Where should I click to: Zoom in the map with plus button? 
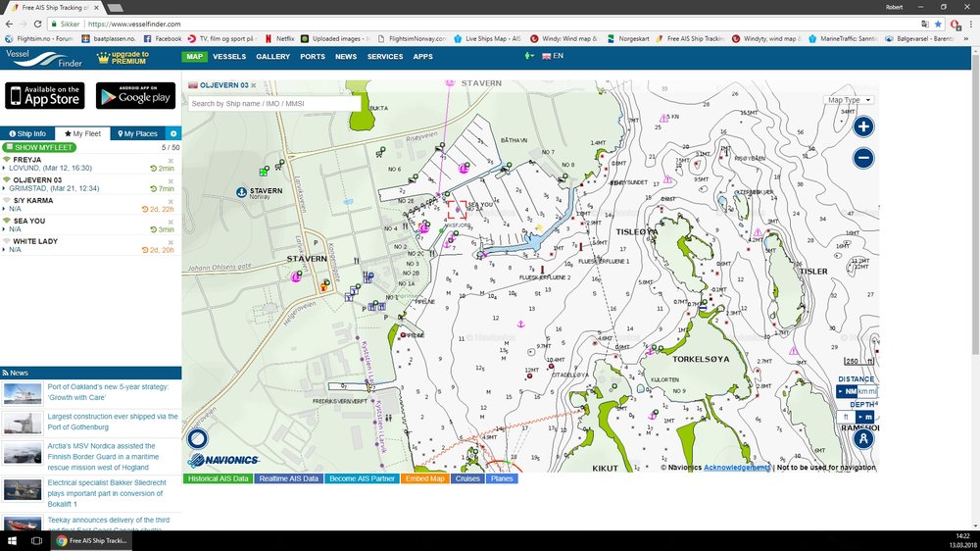coord(863,126)
